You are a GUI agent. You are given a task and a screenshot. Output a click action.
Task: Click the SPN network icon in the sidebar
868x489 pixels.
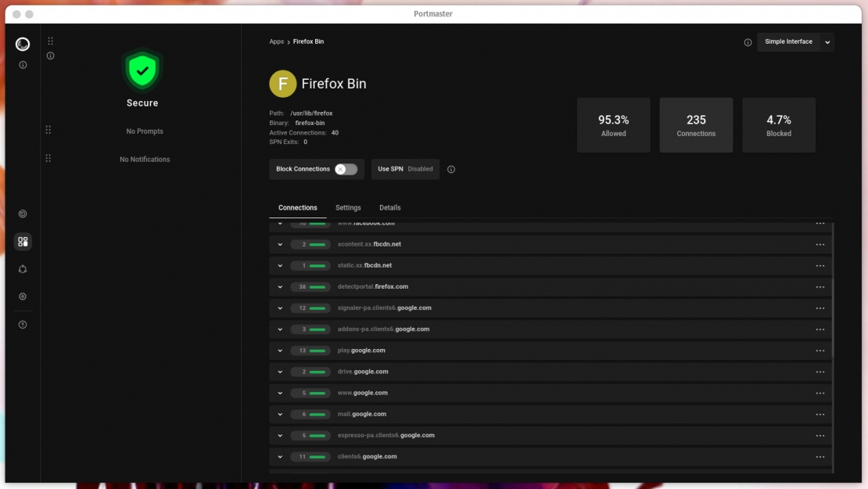point(22,268)
